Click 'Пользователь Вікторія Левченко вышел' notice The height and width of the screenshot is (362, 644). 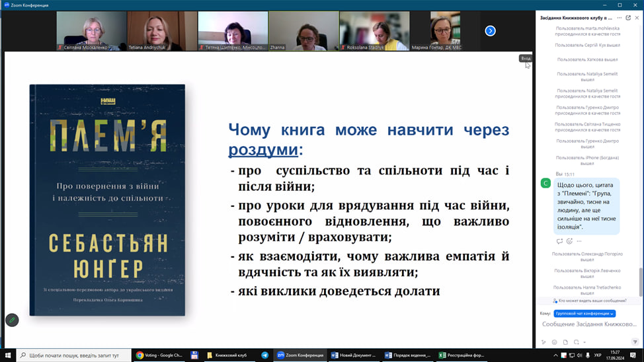point(587,273)
